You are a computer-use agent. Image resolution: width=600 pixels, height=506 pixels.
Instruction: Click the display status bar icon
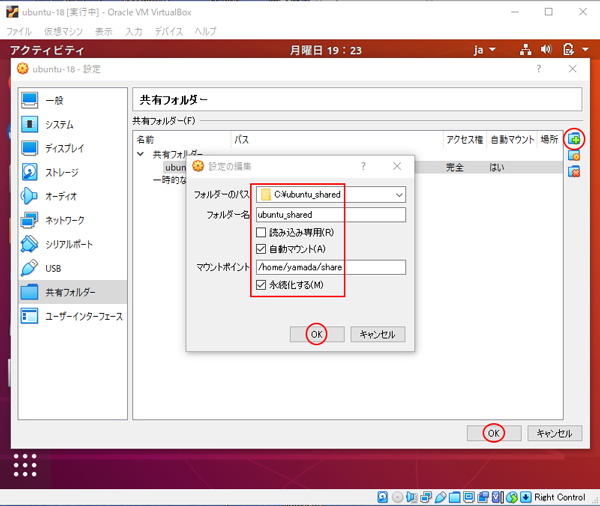(x=469, y=497)
